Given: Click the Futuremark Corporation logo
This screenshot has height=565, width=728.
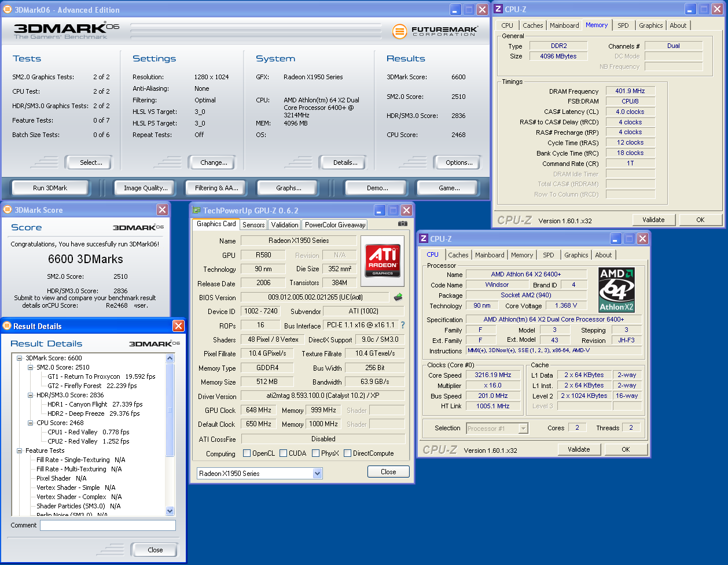Looking at the screenshot, I should point(435,31).
